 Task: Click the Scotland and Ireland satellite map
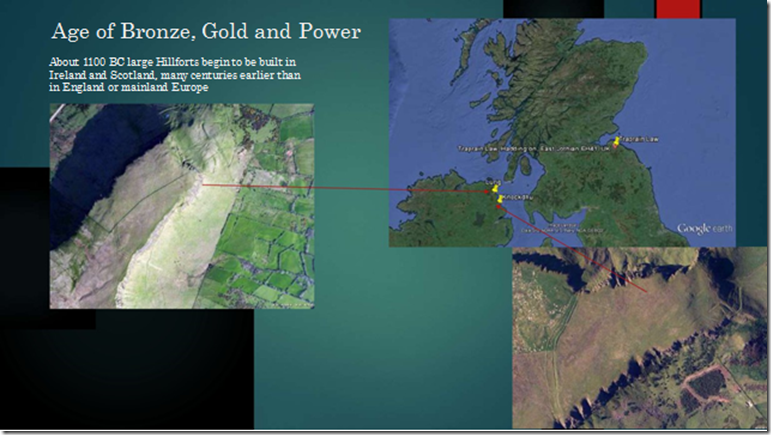pyautogui.click(x=562, y=133)
